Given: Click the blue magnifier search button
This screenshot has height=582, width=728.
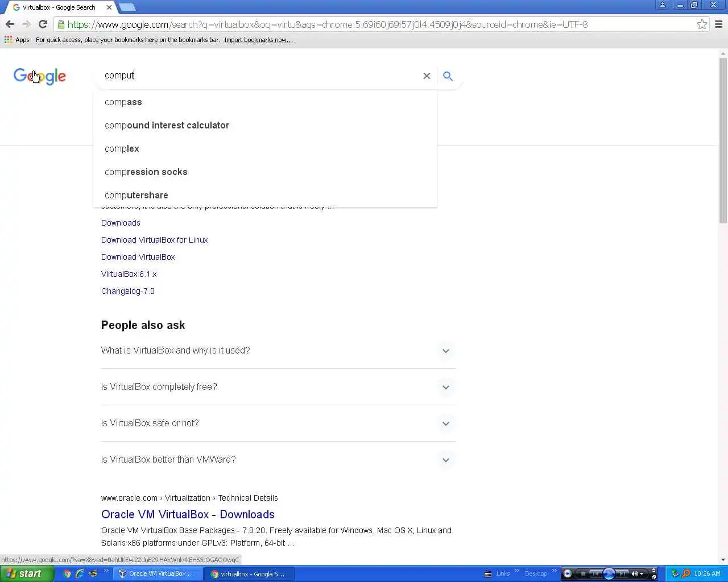Looking at the screenshot, I should [x=448, y=76].
